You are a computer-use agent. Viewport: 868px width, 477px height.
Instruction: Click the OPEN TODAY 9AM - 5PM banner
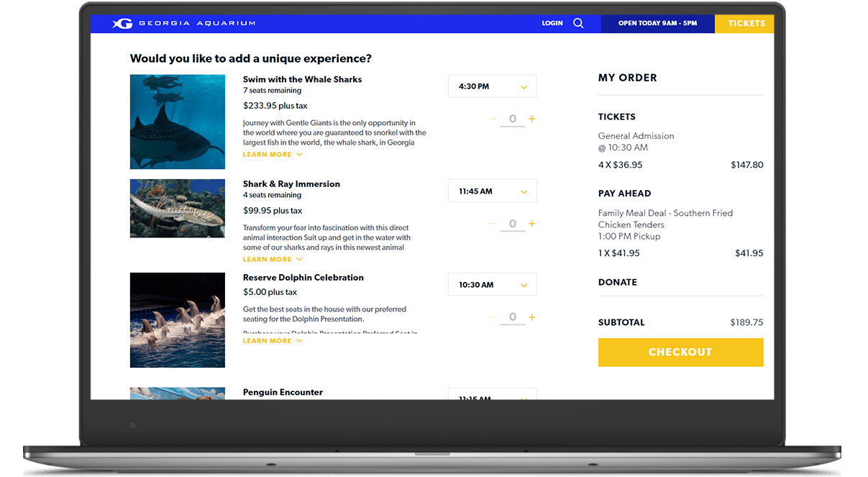[x=657, y=23]
